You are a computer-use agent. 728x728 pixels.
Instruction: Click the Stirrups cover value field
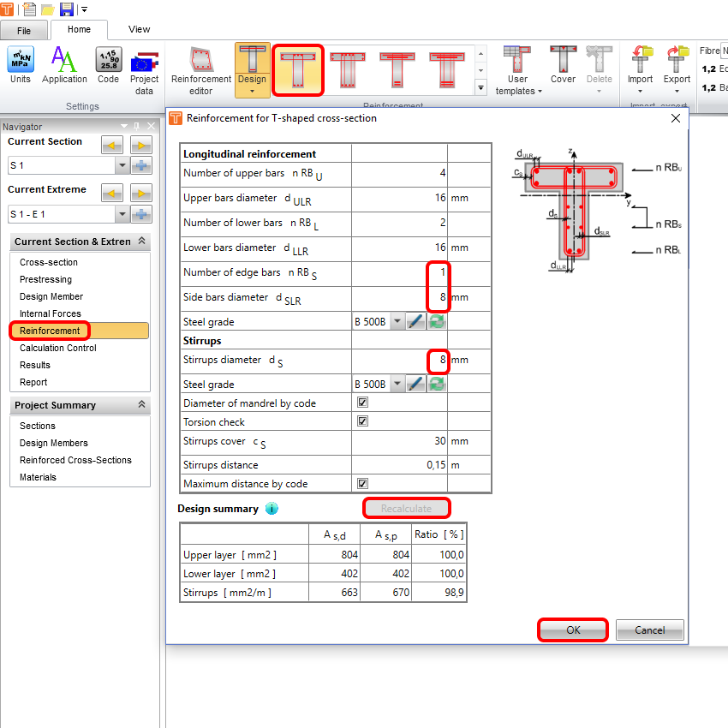400,442
